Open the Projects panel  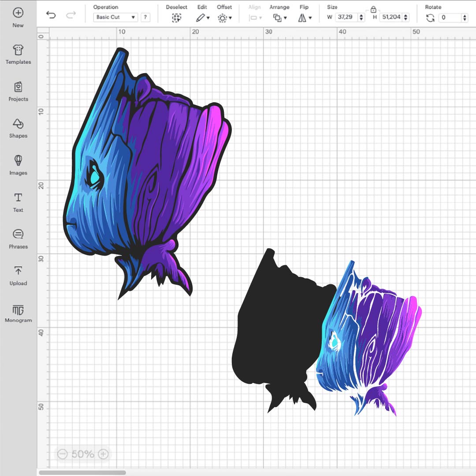[x=18, y=92]
